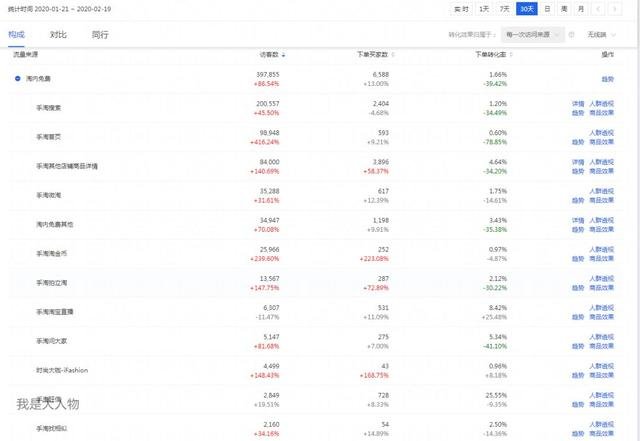Sort by the 下单买家数 column header
This screenshot has height=441, width=640.
[376, 54]
